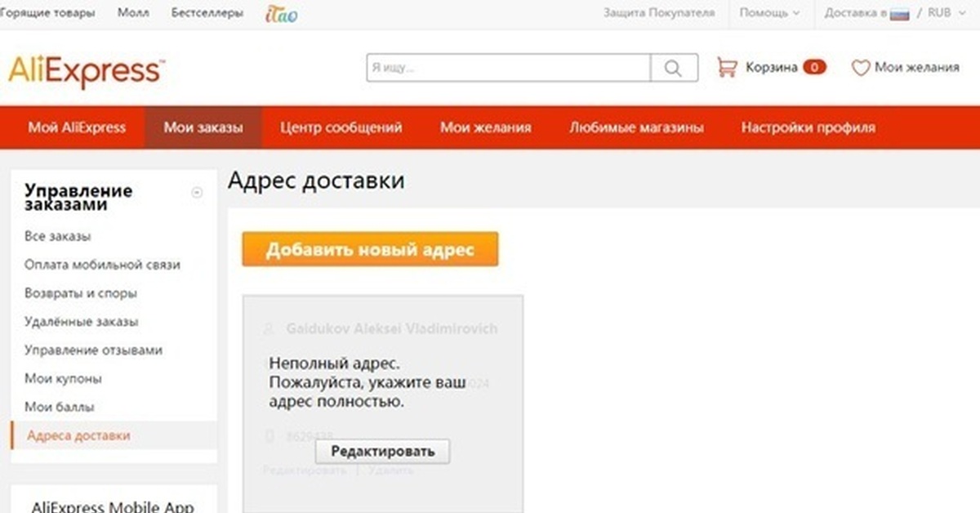Open the shopping cart icon
Screen dimensions: 980x513
[x=727, y=68]
